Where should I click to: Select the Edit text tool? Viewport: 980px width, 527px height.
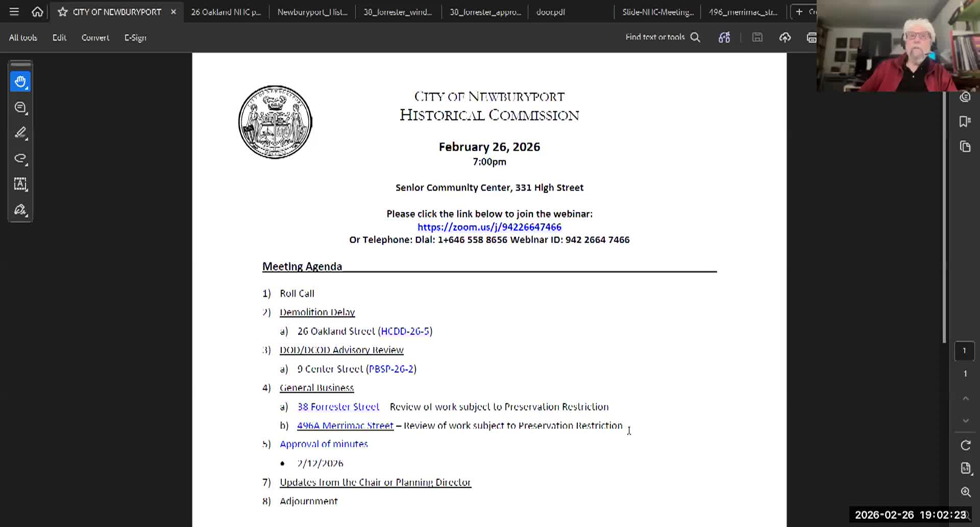click(20, 184)
